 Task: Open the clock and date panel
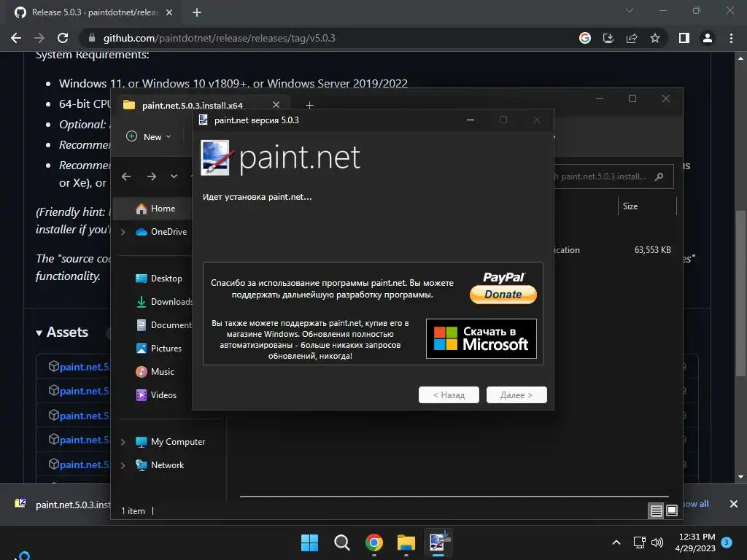[x=695, y=542]
